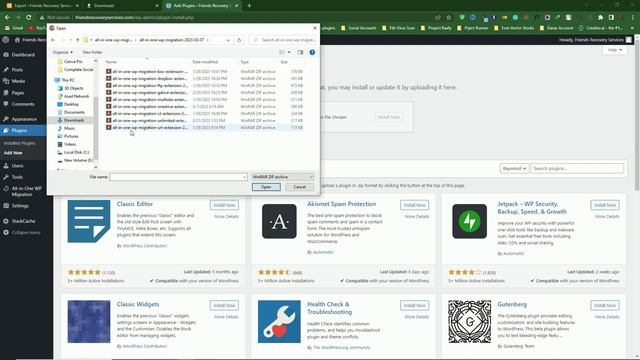Select the gdrive-extension zip file
Viewport: 640px width, 360px height.
pos(204,93)
